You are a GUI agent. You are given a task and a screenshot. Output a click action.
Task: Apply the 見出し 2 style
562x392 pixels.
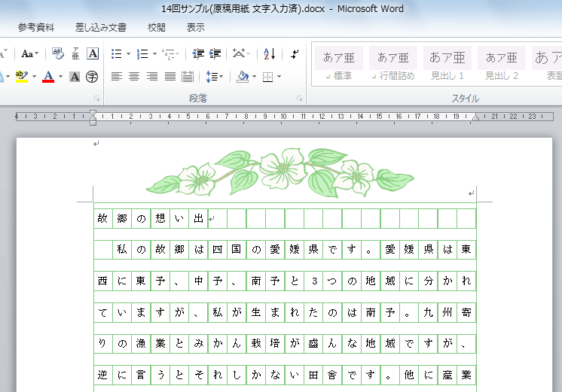[x=502, y=65]
